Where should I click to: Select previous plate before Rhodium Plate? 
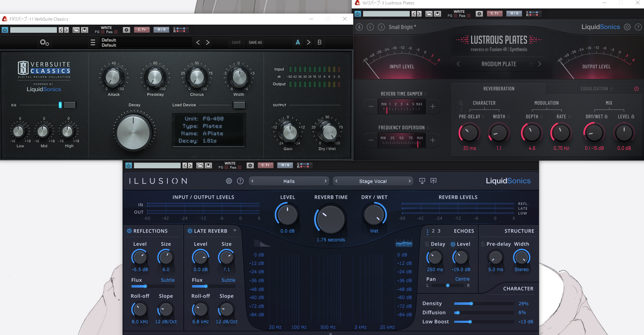pos(458,64)
